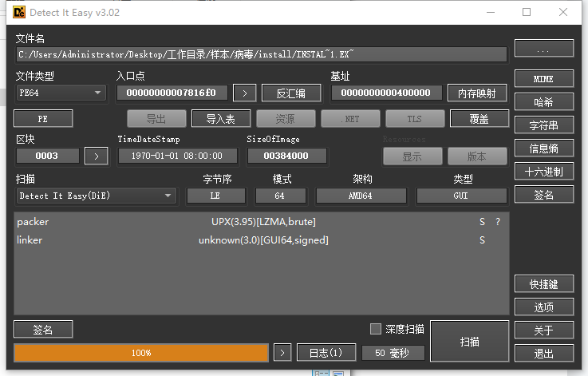Click the entry point value 00000000007816f0
Viewport: 588px width, 376px height.
[172, 93]
